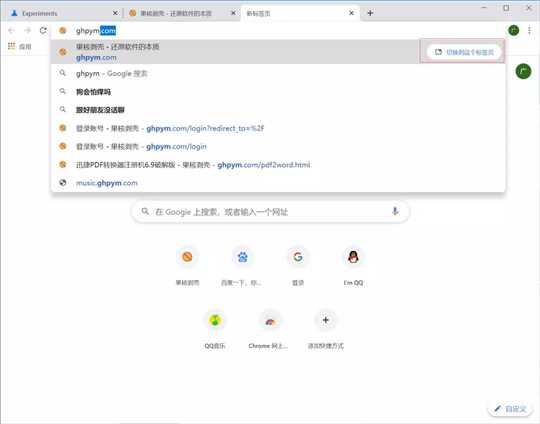Select the active new tab page tab
540x424 pixels.
pos(300,13)
